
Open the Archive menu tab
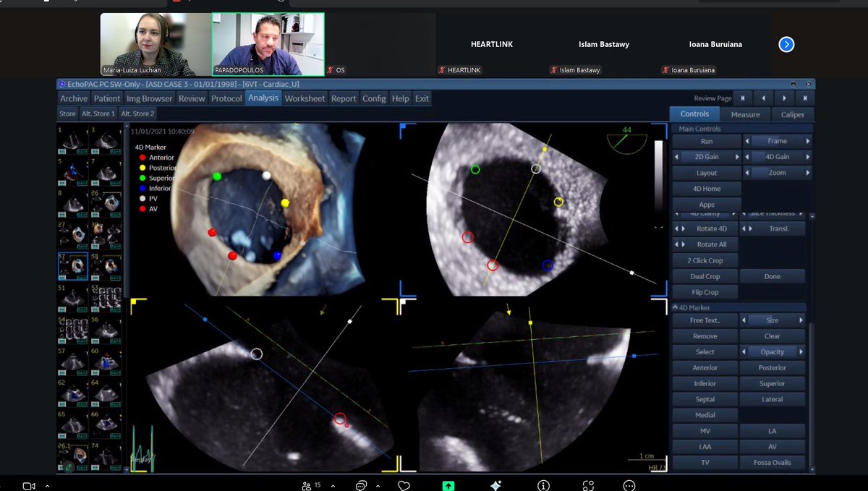click(74, 98)
